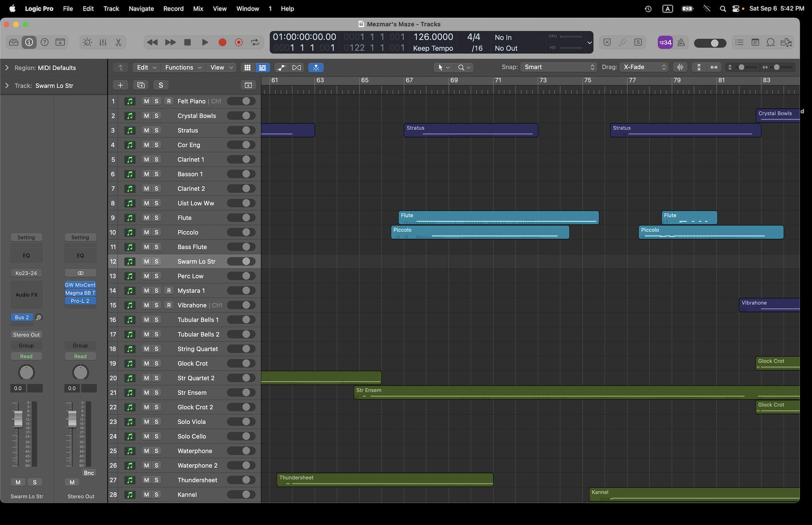
Task: Open the Scissors editors button
Action: pos(118,42)
